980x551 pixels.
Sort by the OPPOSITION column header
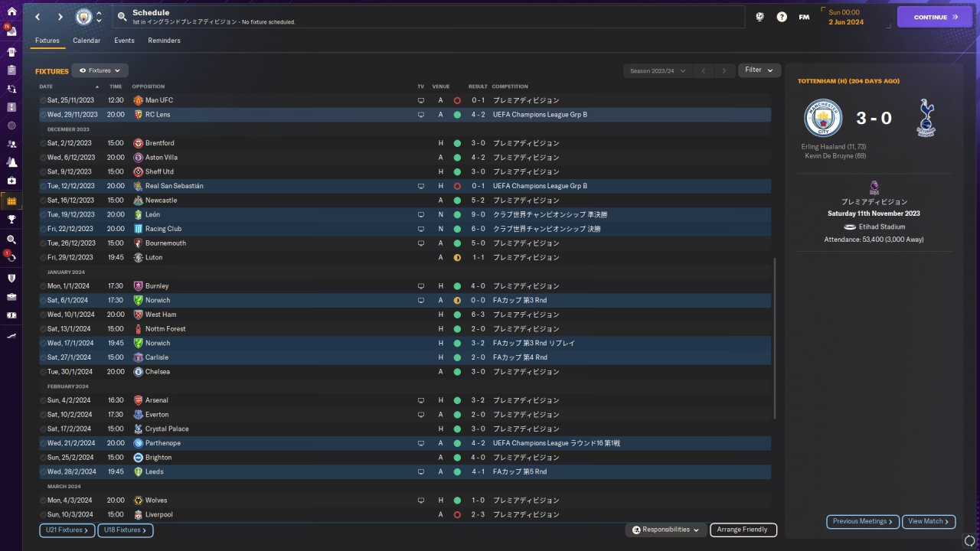[x=149, y=86]
